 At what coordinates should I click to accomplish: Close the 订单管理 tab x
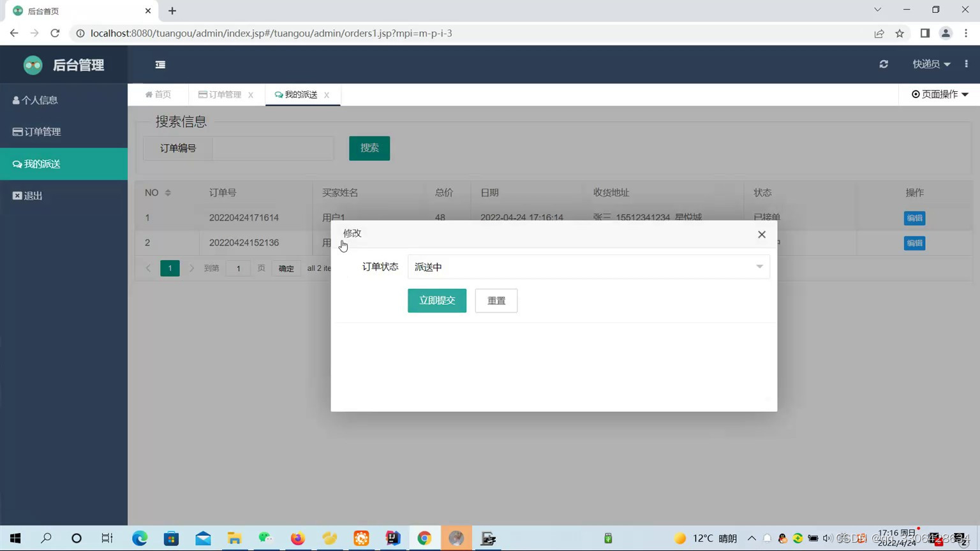pyautogui.click(x=251, y=95)
